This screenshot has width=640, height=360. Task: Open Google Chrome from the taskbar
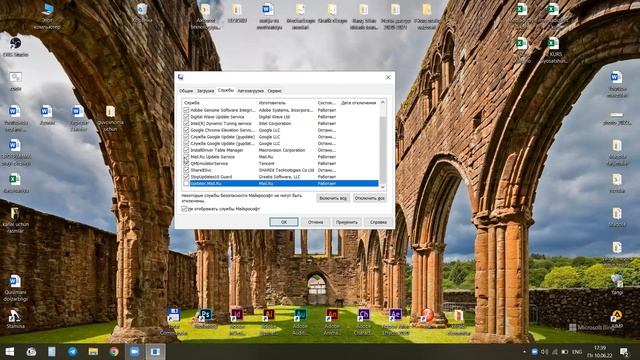click(x=114, y=351)
